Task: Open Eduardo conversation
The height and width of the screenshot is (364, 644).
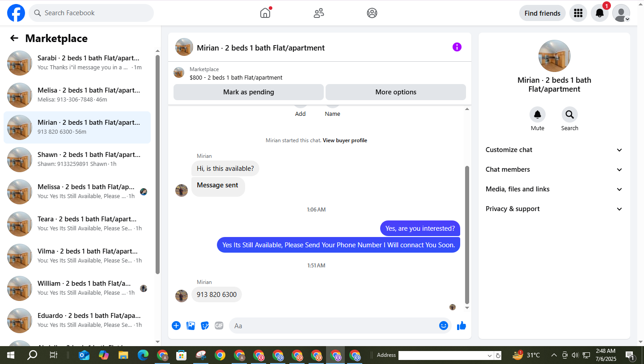Action: click(x=77, y=321)
